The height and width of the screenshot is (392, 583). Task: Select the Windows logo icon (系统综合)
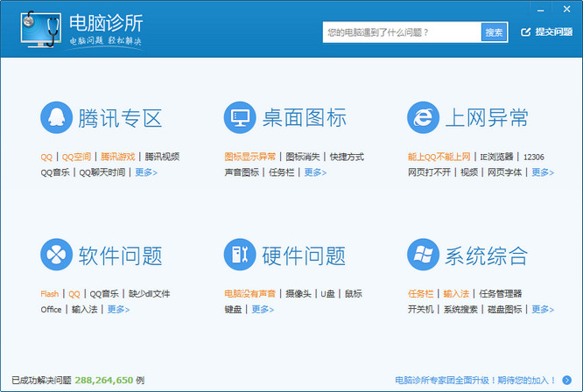tap(423, 255)
